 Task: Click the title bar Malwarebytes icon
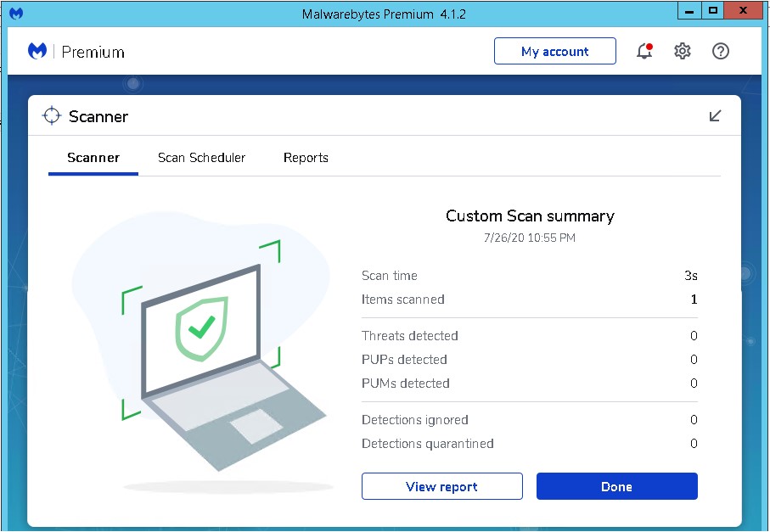pos(16,14)
